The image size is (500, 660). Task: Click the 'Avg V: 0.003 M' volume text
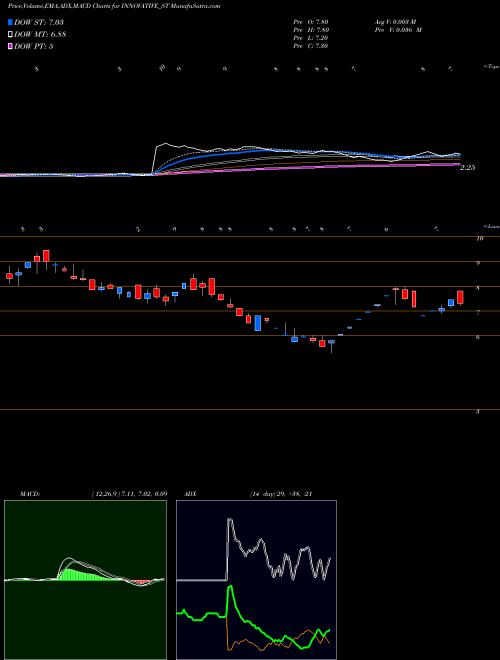[398, 21]
